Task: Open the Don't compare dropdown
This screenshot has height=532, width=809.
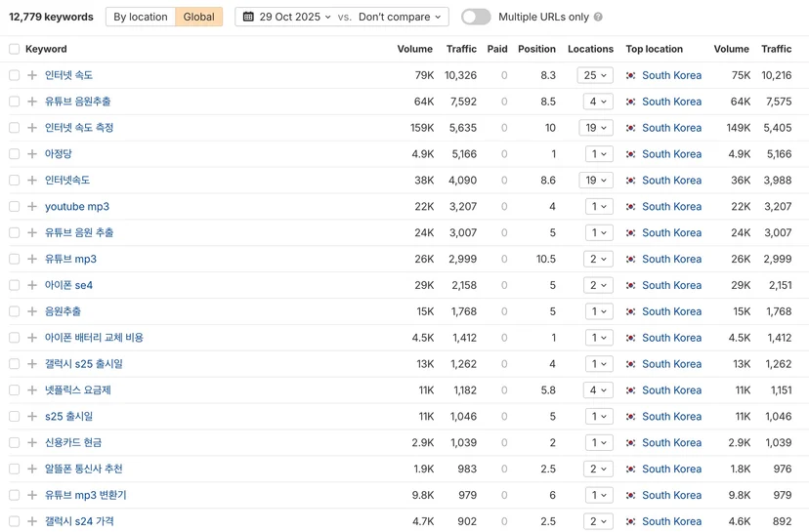Action: point(400,17)
